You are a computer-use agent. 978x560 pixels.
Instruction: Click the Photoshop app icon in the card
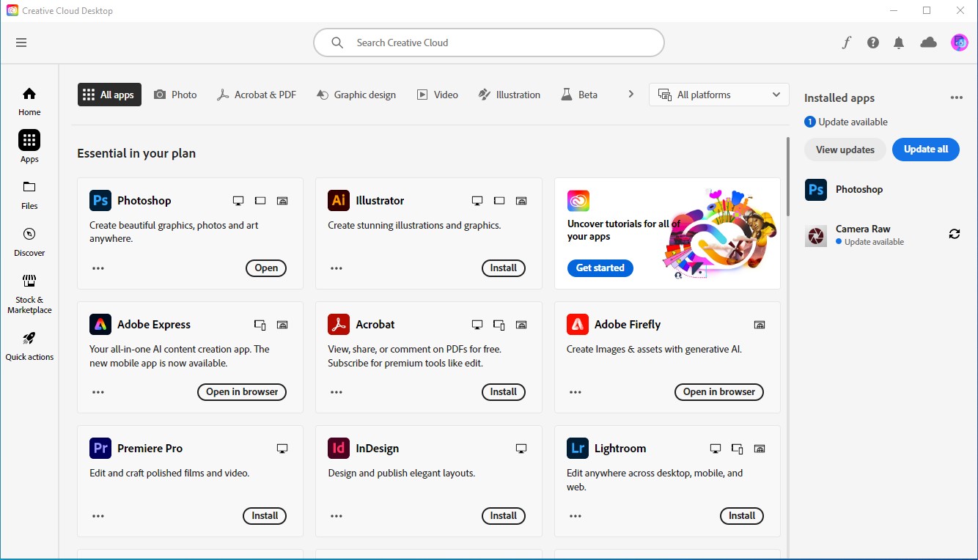(100, 200)
